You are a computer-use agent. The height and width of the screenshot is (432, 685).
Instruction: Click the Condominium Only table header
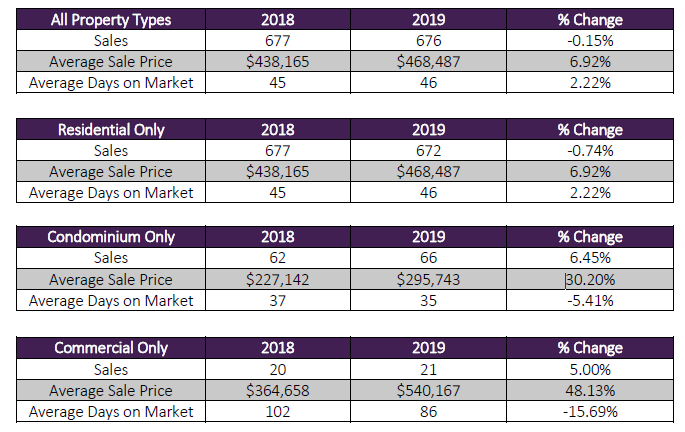click(x=111, y=237)
